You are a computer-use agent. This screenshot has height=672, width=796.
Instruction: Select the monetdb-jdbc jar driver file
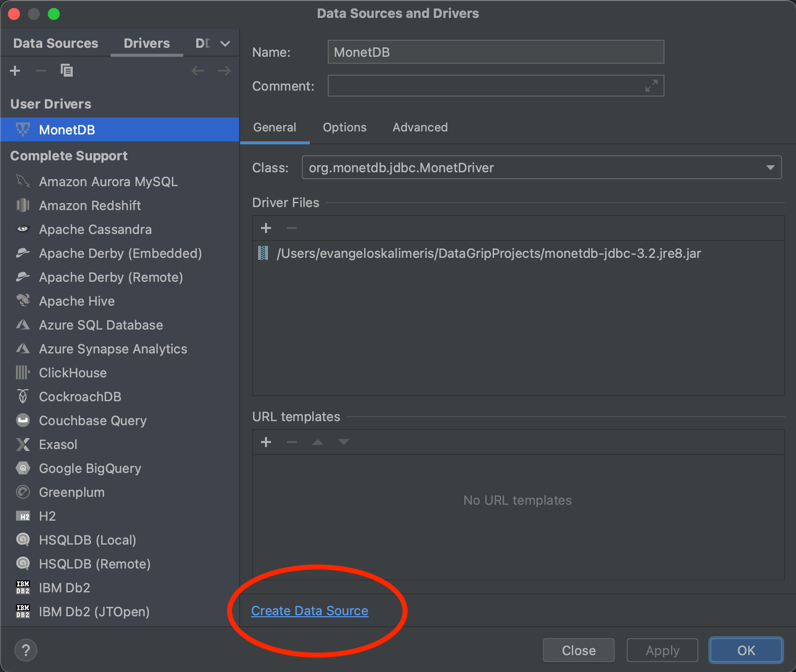488,253
